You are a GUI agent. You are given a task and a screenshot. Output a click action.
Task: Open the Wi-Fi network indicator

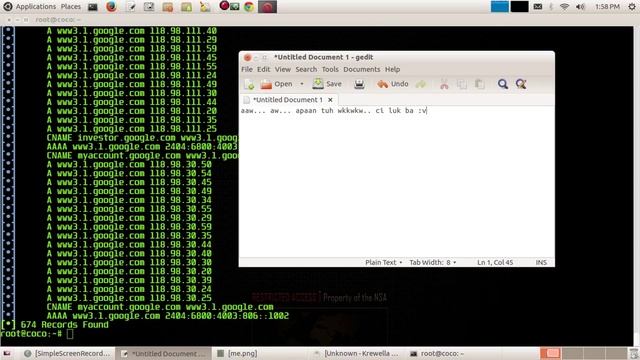(x=564, y=7)
